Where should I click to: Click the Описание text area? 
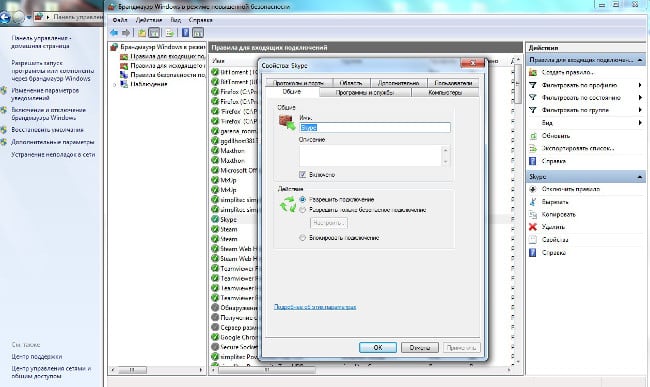tap(370, 156)
